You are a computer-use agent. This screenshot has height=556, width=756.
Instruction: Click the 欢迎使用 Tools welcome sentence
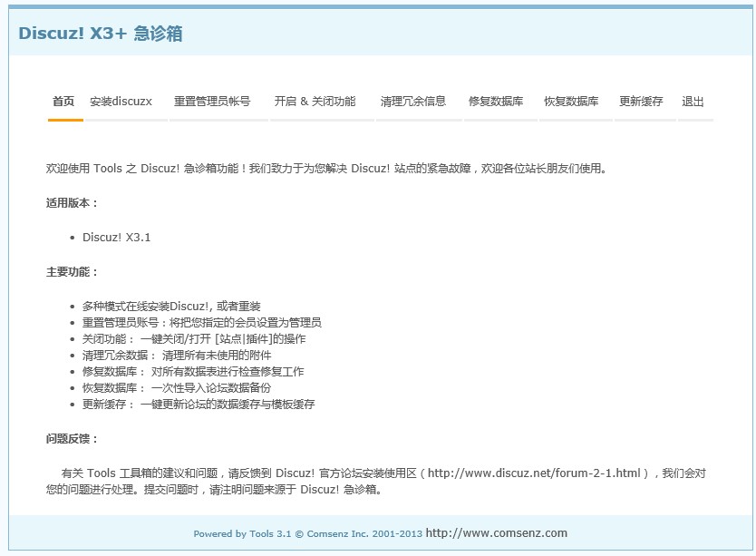326,169
